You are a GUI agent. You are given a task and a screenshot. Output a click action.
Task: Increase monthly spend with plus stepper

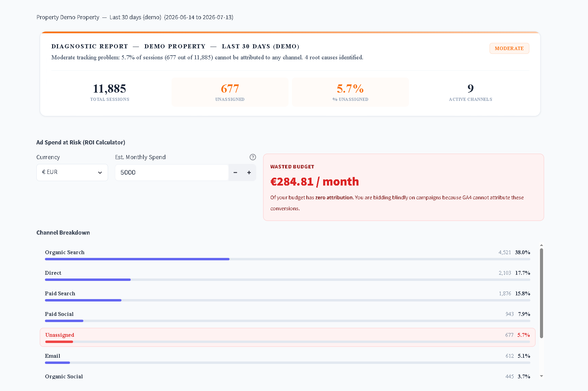tap(249, 173)
